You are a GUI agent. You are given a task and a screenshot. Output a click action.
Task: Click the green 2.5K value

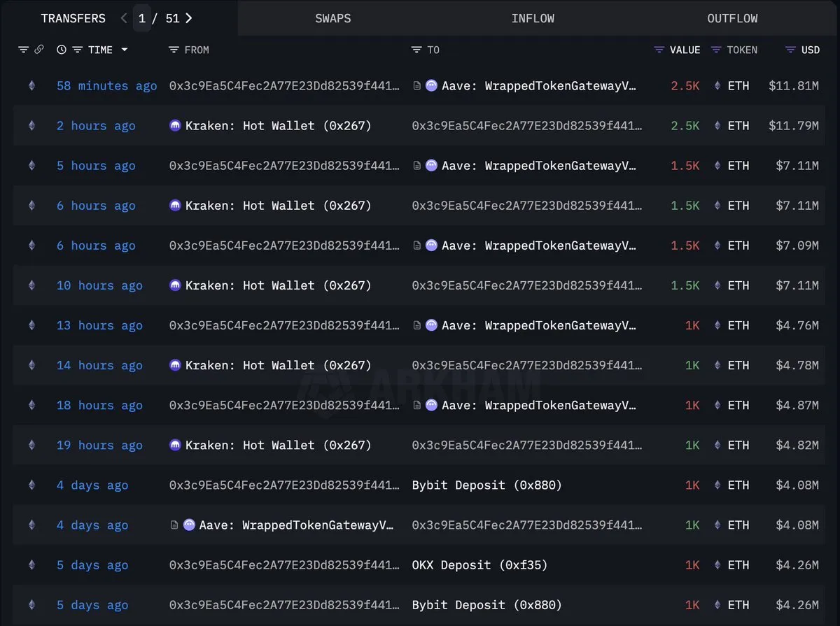[685, 126]
